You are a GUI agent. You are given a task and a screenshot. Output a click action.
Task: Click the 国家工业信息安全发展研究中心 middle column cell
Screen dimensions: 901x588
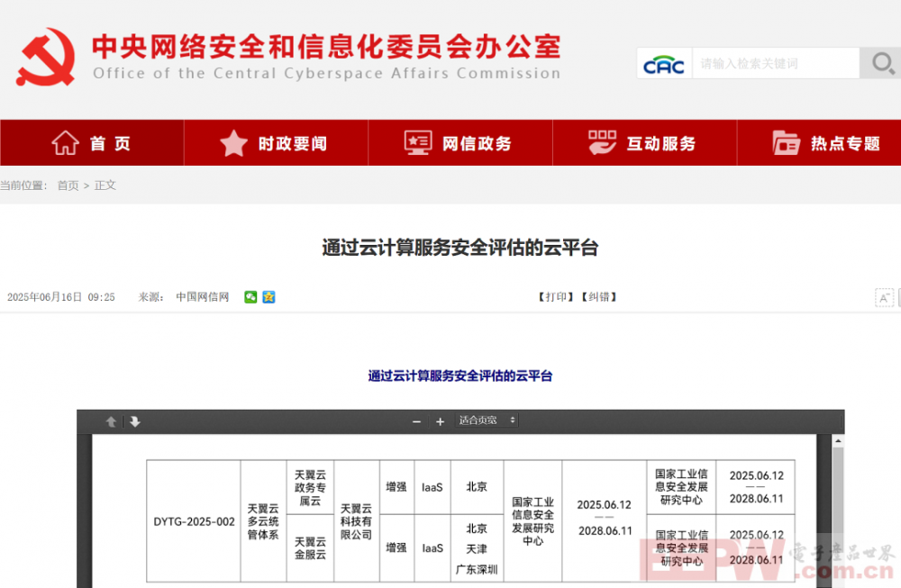tap(532, 521)
